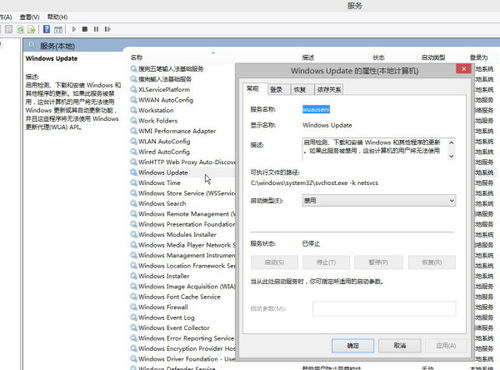Switch to the 依存关系 tab
500x370 pixels.
coord(329,89)
